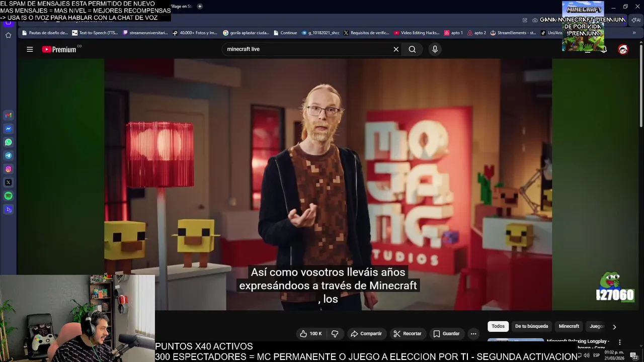Open the taskbar clock 01:32 p. m.

[x=614, y=355]
